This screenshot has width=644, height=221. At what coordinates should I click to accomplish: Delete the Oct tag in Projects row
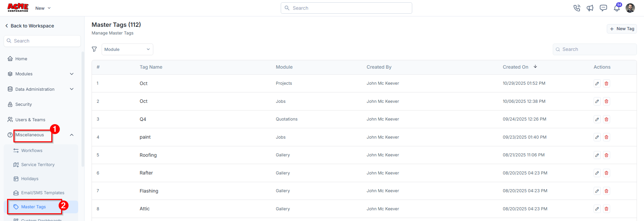tap(606, 83)
